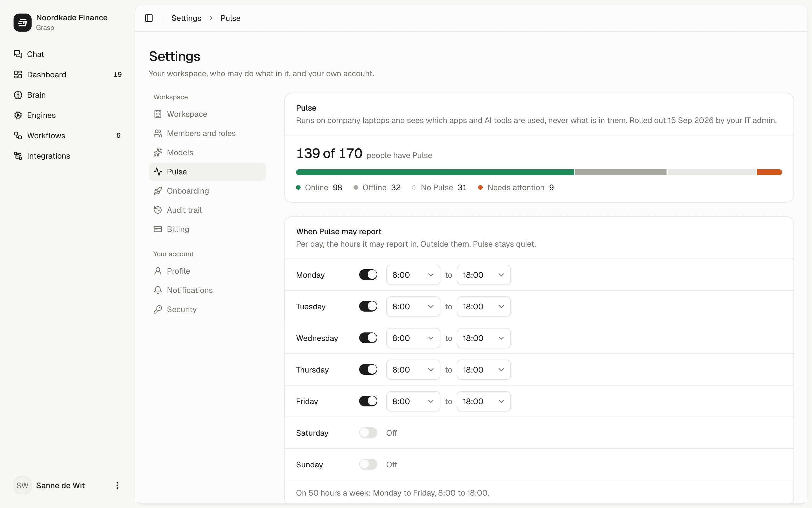Screen dimensions: 812x508
Task: Click the Sanne de Wit account name
Action: [x=60, y=485]
